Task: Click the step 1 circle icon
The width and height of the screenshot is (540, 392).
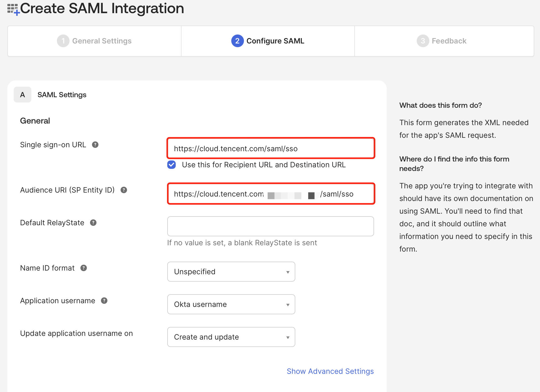Action: click(63, 41)
